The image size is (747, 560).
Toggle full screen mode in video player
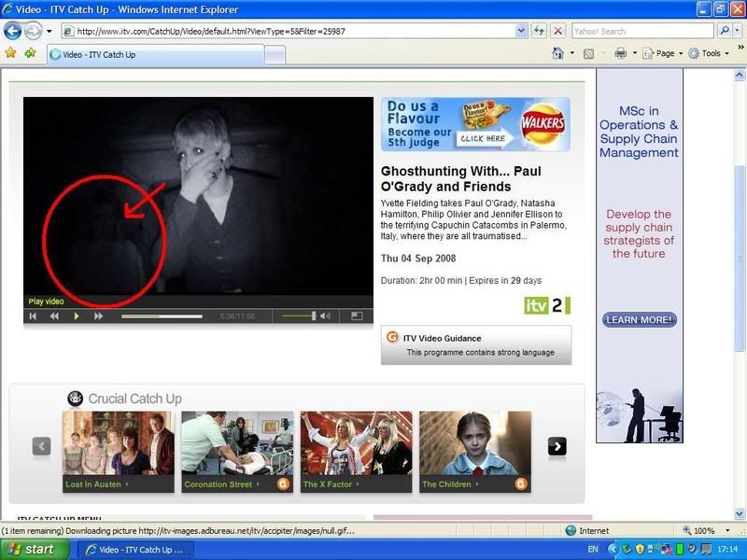357,316
